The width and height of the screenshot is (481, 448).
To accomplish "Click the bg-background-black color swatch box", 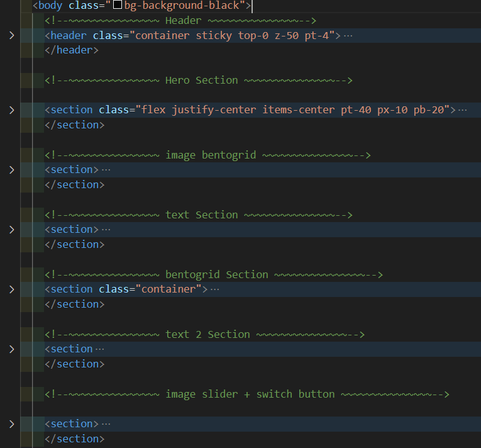I will (x=117, y=6).
